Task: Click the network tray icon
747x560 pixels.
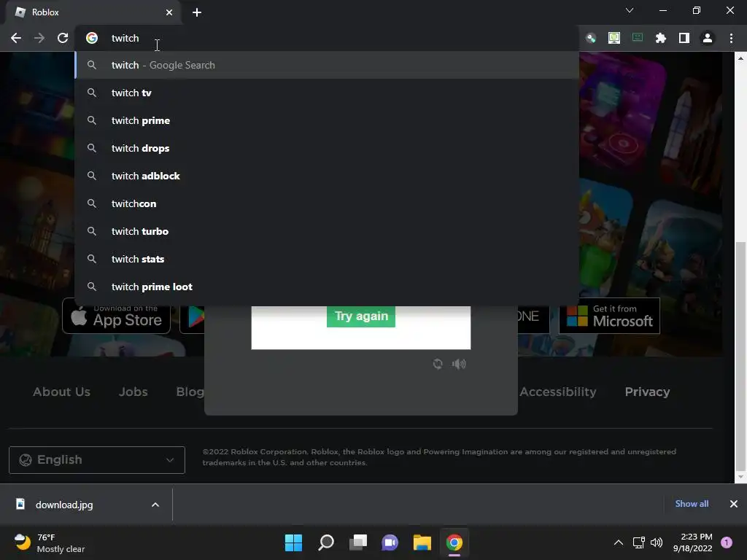Action: [x=639, y=542]
